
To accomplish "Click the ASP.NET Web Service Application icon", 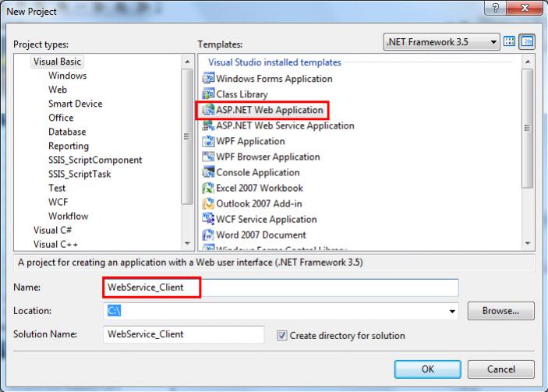I will [x=208, y=125].
